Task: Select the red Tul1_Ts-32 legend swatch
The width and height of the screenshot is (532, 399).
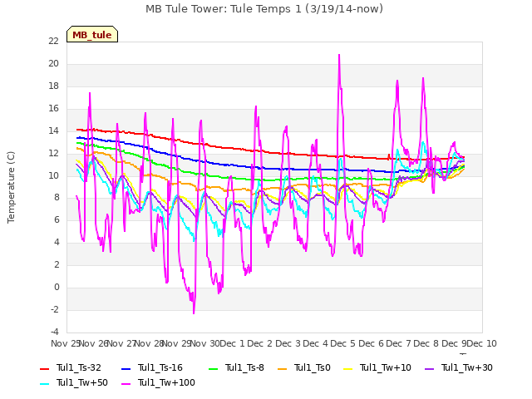Action: pos(45,368)
